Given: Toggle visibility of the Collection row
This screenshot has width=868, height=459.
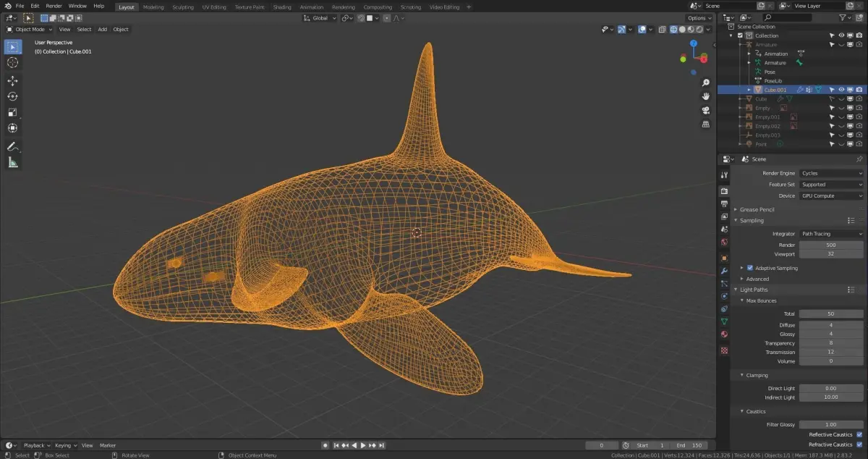Looking at the screenshot, I should [x=841, y=35].
